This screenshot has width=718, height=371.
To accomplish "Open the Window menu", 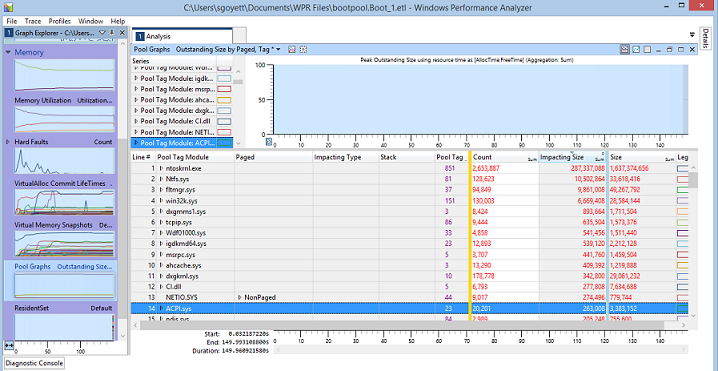I will (x=90, y=21).
